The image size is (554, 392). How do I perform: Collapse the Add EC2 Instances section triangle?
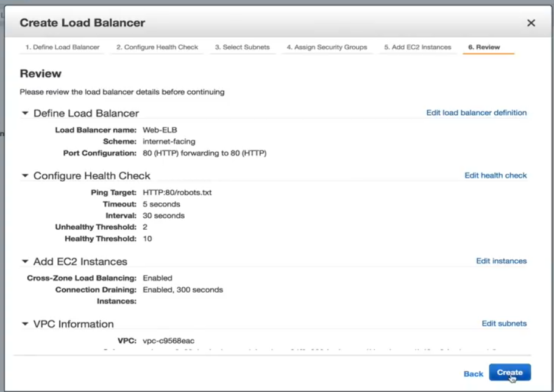click(x=25, y=262)
